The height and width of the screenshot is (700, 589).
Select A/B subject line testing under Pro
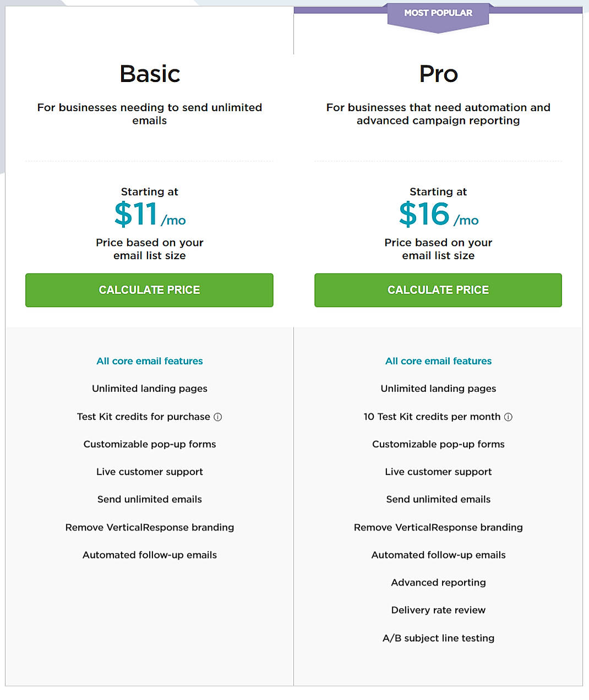438,638
